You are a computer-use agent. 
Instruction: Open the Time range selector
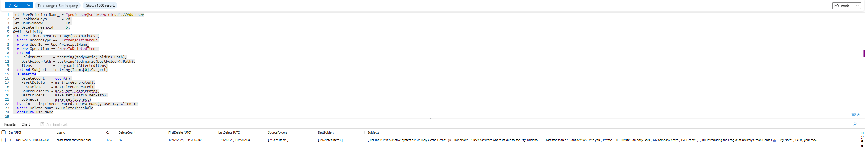(x=58, y=5)
